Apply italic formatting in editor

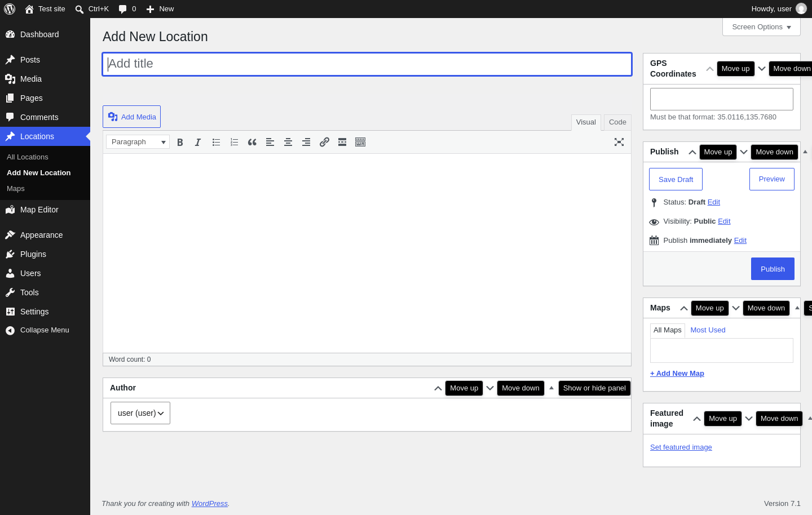tap(198, 142)
